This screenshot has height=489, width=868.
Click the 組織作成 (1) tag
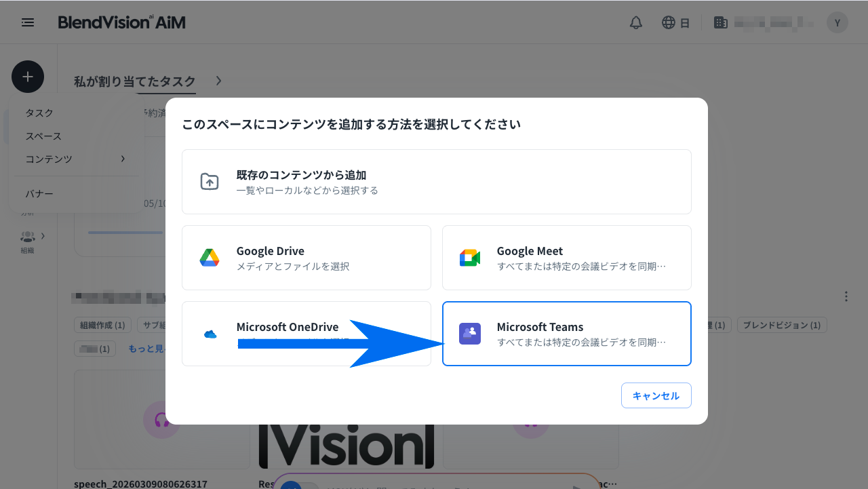(102, 326)
